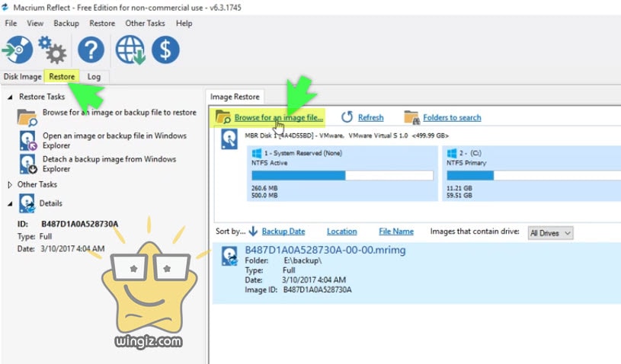Click the icon for Open an image in Windows Explorer
The width and height of the screenshot is (621, 364).
[28, 141]
